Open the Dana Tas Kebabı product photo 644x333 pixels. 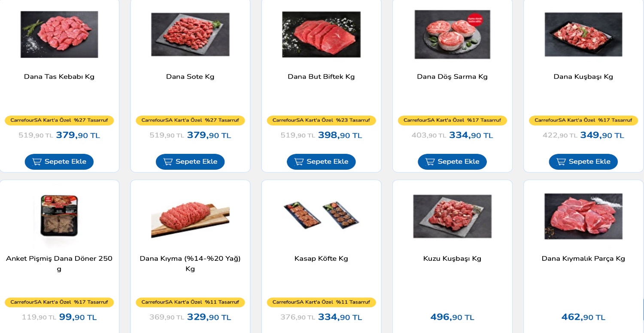tap(59, 34)
